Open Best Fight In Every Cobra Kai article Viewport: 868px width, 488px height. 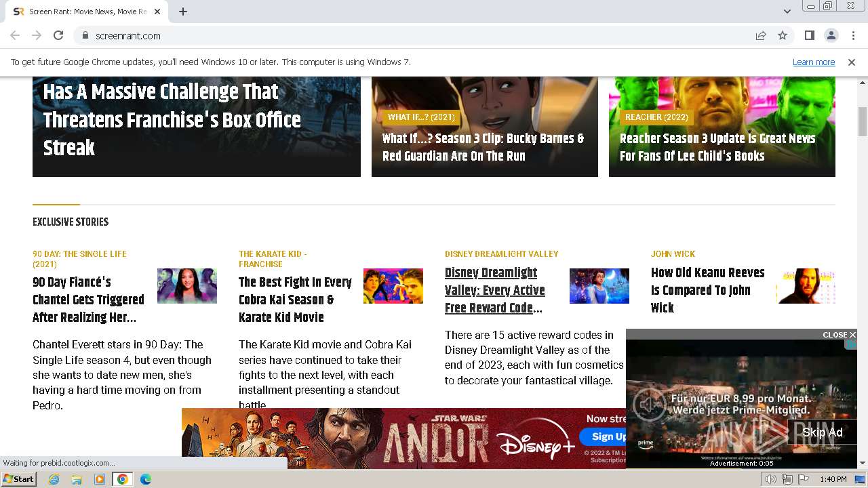tap(295, 300)
